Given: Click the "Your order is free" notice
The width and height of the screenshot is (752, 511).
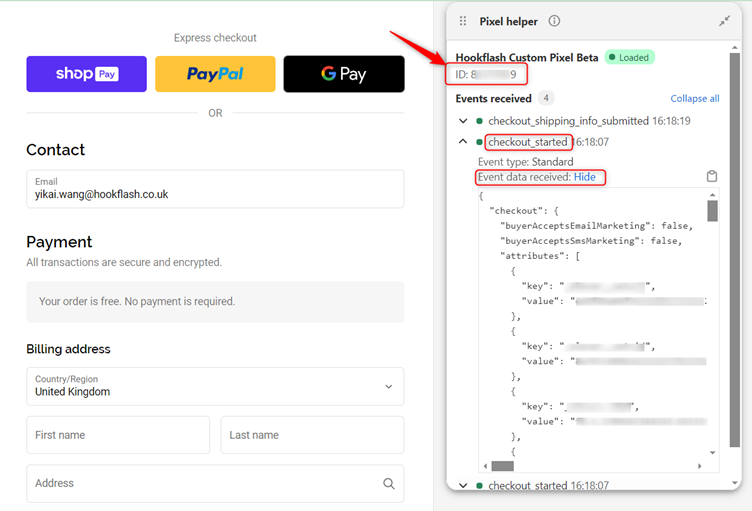Looking at the screenshot, I should click(215, 301).
